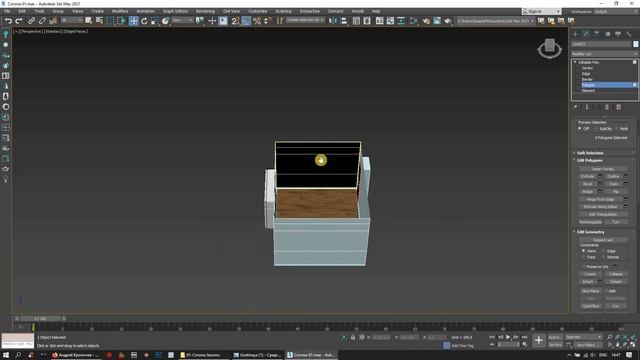Open the selection filter dropdown
This screenshot has width=640, height=360.
pyautogui.click(x=71, y=20)
